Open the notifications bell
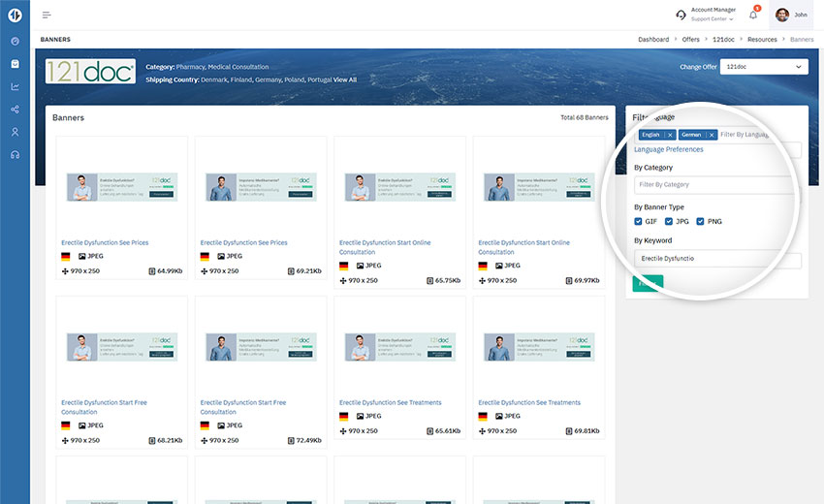 click(753, 15)
